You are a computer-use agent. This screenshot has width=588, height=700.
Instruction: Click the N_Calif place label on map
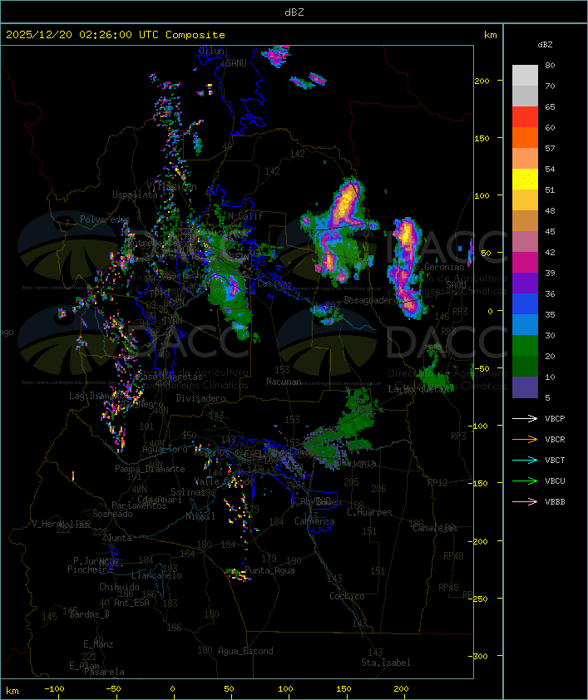[x=245, y=216]
